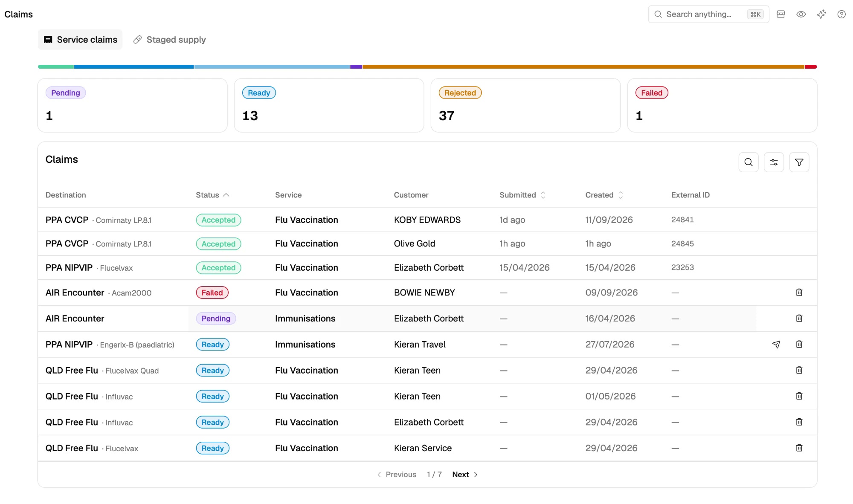Click the Previous page button

(396, 475)
